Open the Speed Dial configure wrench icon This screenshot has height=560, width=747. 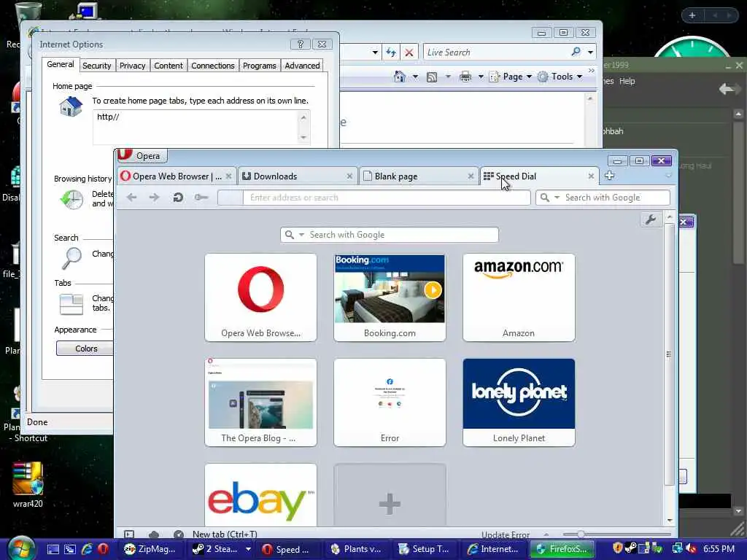pyautogui.click(x=650, y=219)
